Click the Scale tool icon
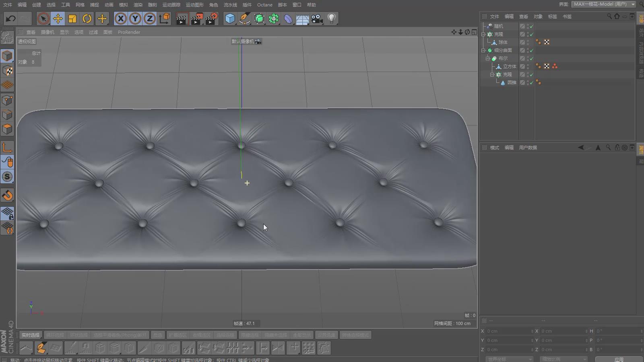The width and height of the screenshot is (644, 362). point(72,19)
